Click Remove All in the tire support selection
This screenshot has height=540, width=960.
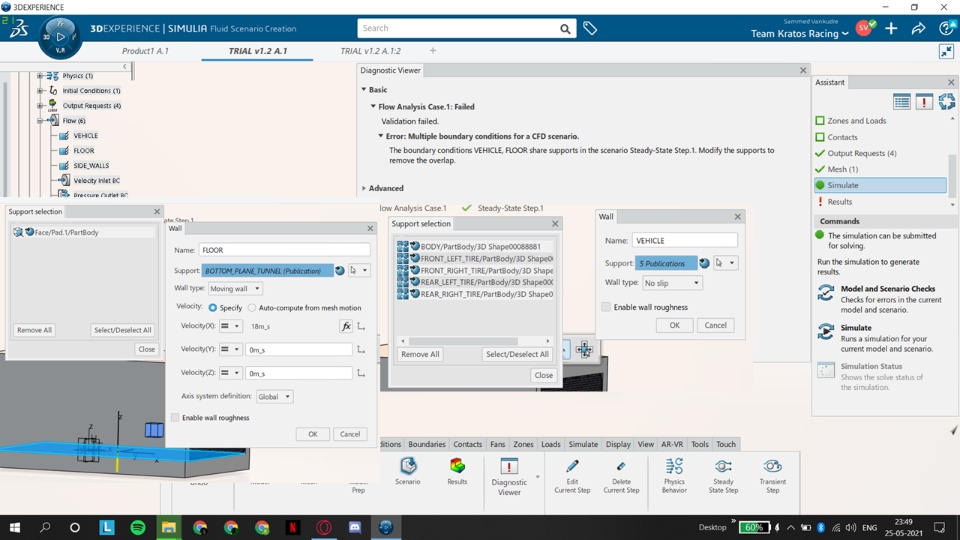pos(420,354)
